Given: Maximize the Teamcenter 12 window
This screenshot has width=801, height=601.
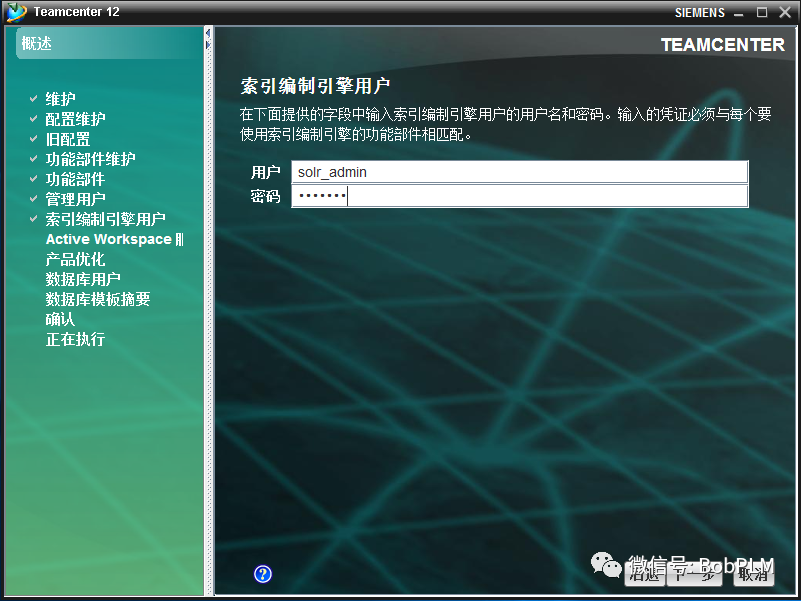Looking at the screenshot, I should [x=762, y=12].
